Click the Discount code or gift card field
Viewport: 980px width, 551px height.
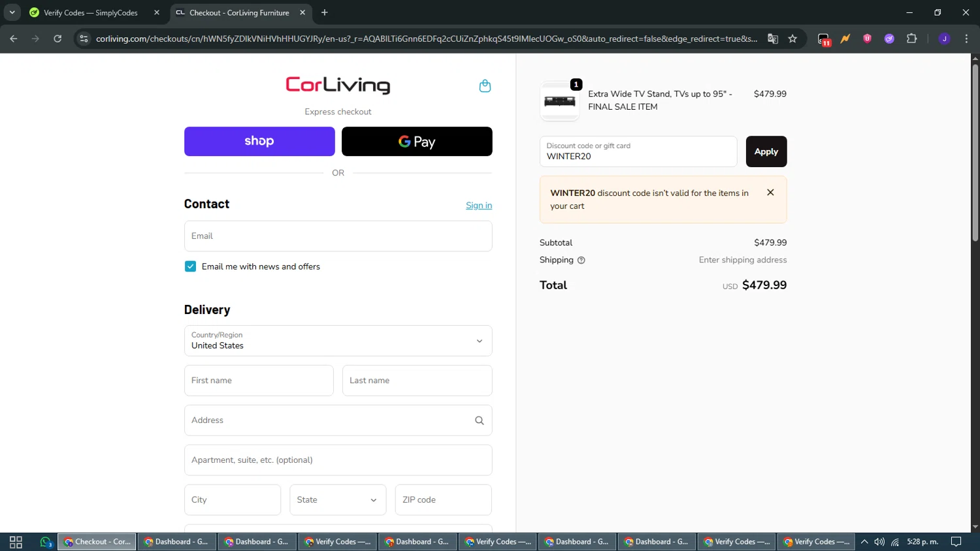638,151
